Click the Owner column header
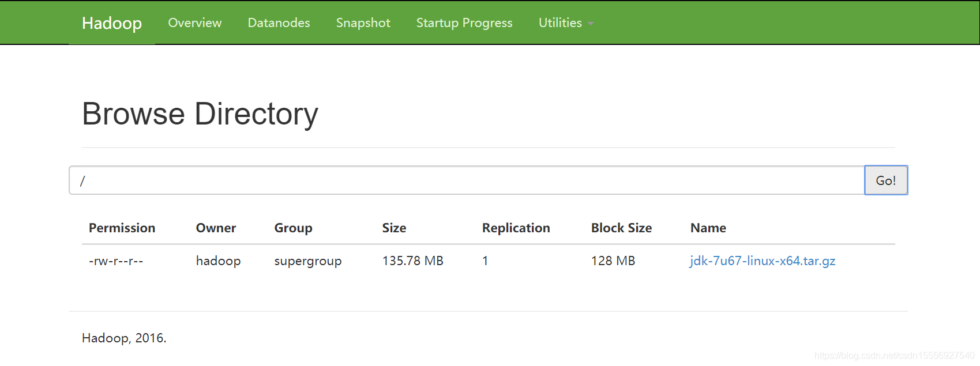 point(216,228)
